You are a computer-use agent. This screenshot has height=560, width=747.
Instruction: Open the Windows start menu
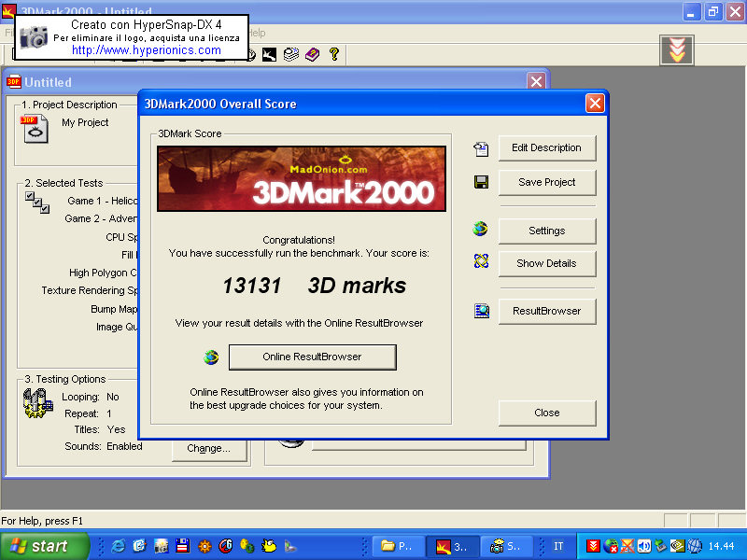pyautogui.click(x=44, y=546)
